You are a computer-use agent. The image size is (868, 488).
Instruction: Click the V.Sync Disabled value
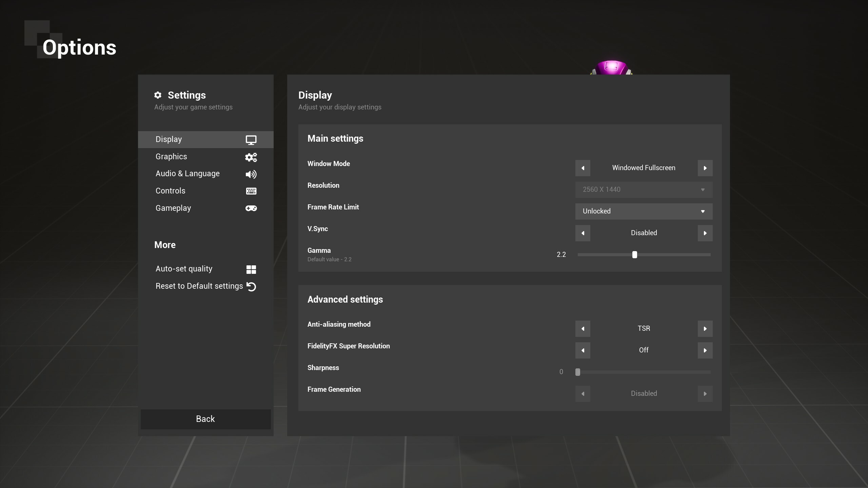click(644, 233)
